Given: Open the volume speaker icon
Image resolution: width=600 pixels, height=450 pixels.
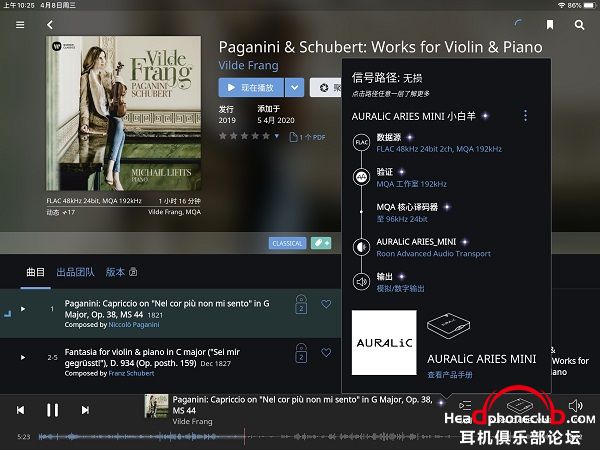Looking at the screenshot, I should [x=576, y=406].
